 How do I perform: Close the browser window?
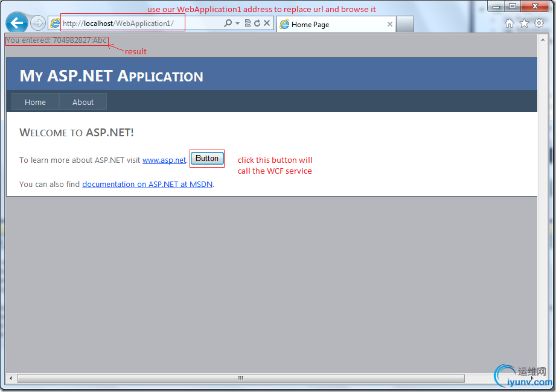535,6
